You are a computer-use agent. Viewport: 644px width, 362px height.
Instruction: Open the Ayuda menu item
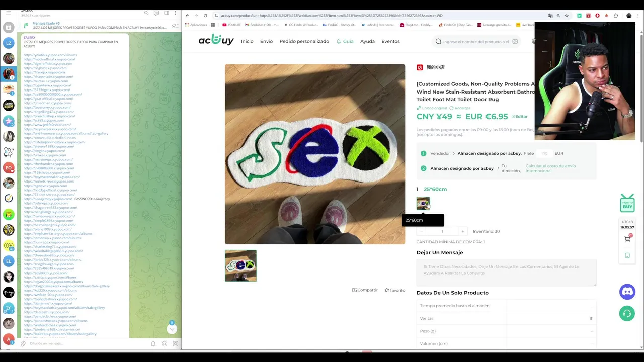click(x=367, y=42)
